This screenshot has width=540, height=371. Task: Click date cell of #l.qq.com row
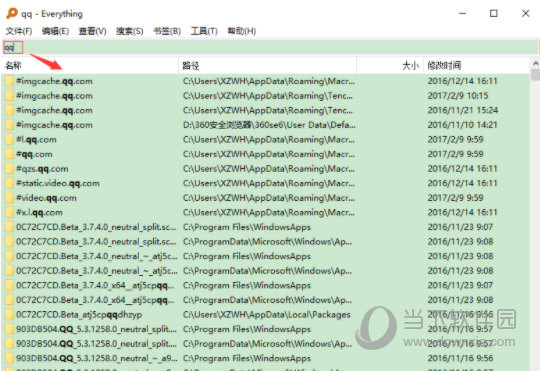[x=455, y=140]
